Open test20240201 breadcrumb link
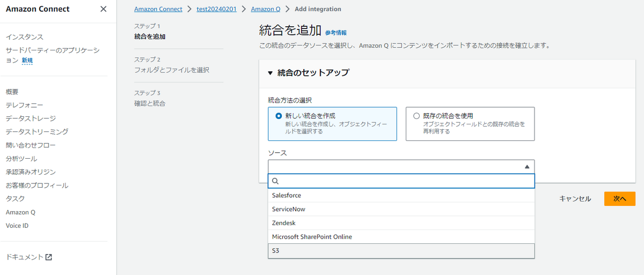This screenshot has width=644, height=275. (x=217, y=9)
